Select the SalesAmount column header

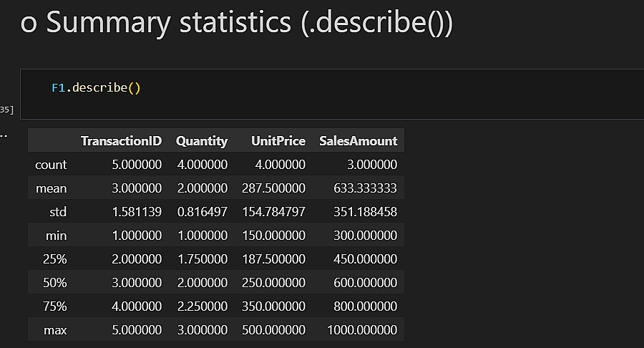(x=357, y=141)
